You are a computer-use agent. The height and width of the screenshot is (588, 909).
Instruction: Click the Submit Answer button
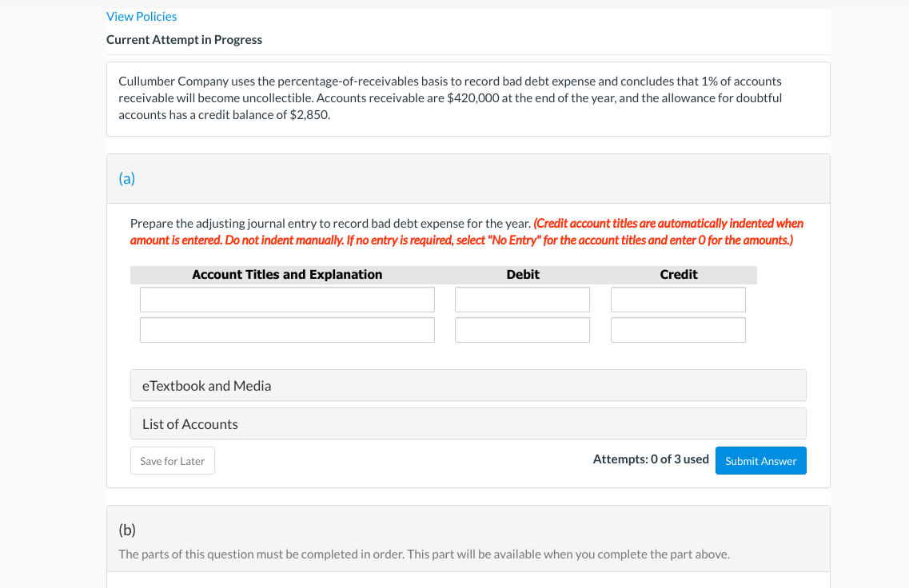[760, 460]
